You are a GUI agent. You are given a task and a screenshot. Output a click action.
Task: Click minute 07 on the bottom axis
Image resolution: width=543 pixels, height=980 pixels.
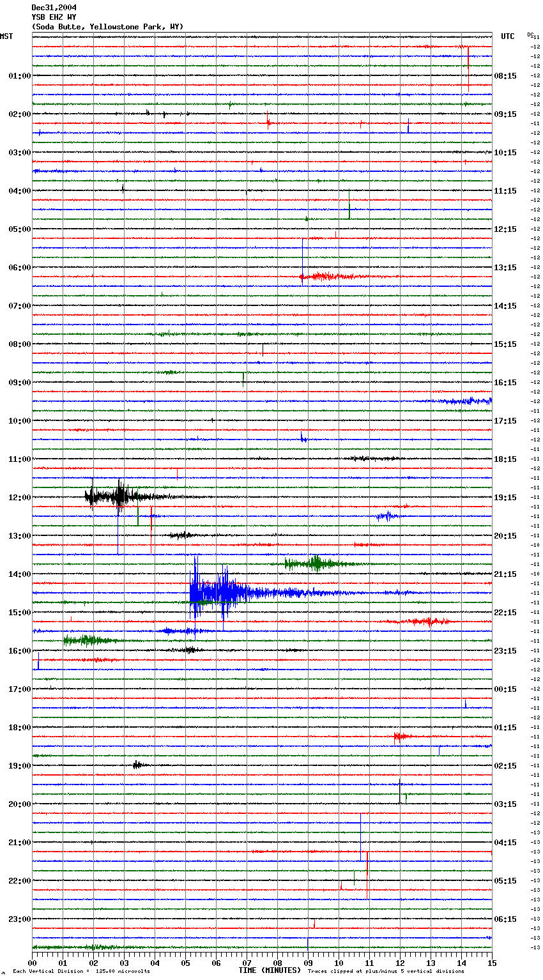tap(247, 963)
